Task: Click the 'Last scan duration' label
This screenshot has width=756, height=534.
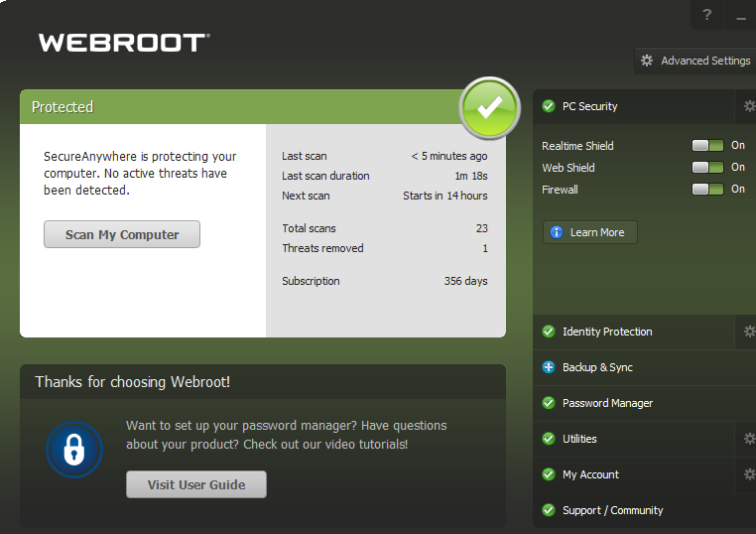Action: click(x=325, y=176)
